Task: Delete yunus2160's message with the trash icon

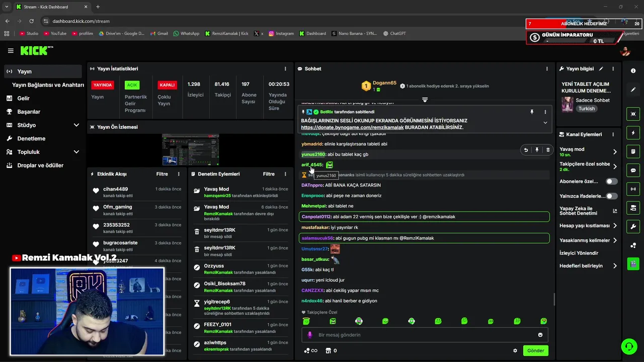Action: click(x=548, y=150)
